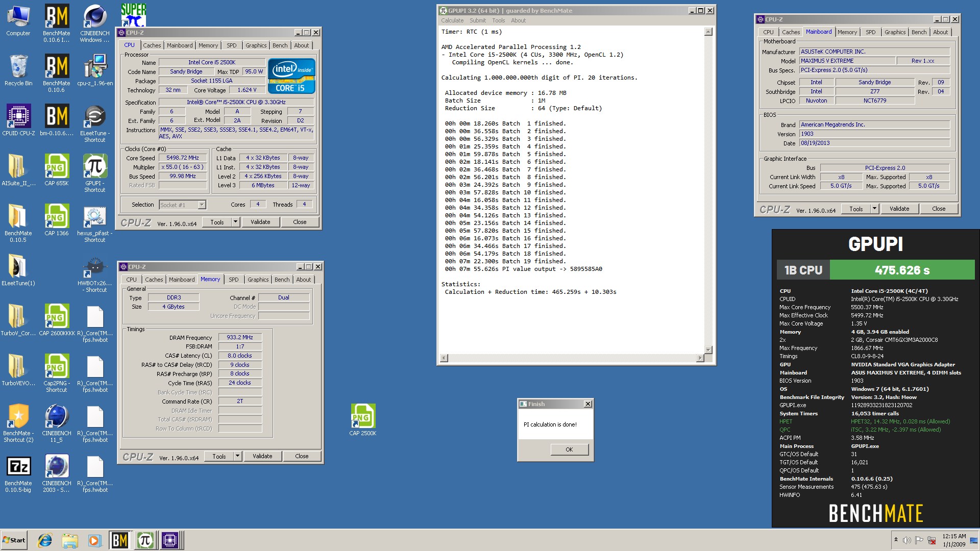Click the taskbar clock

(954, 540)
